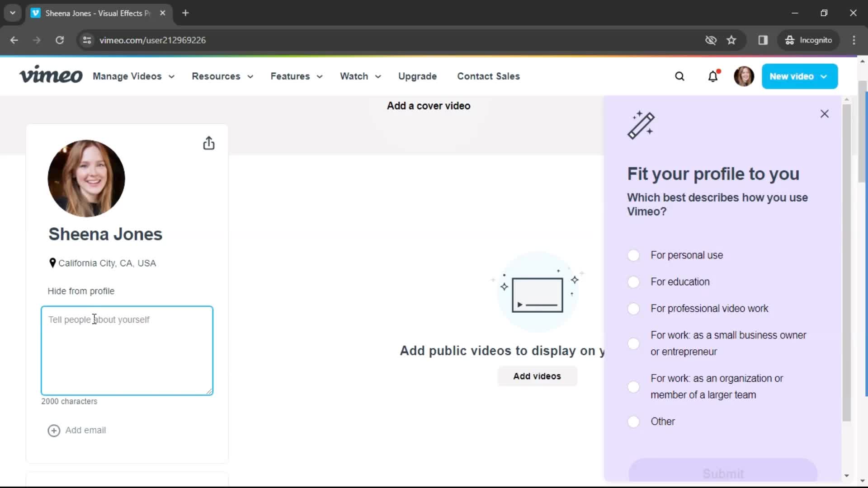Click Hide from profile
This screenshot has height=488, width=868.
[81, 291]
